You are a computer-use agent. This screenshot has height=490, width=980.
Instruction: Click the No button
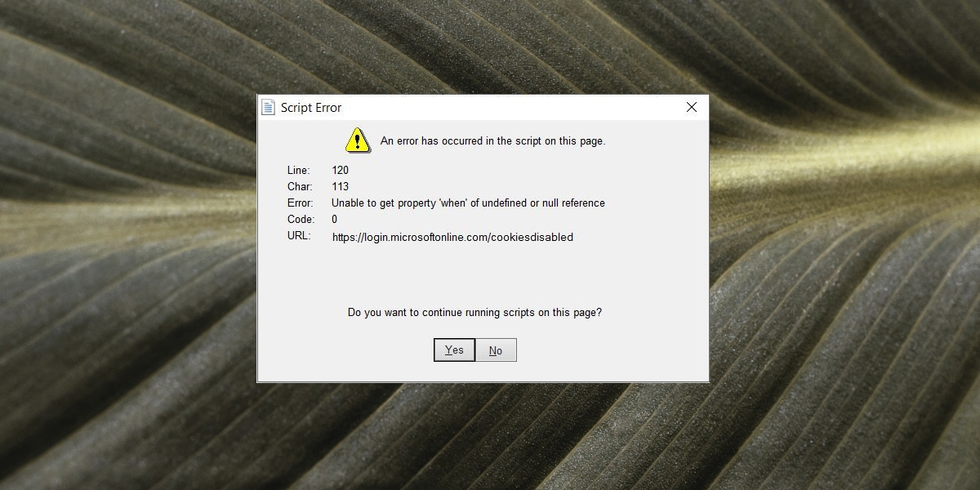(x=496, y=350)
